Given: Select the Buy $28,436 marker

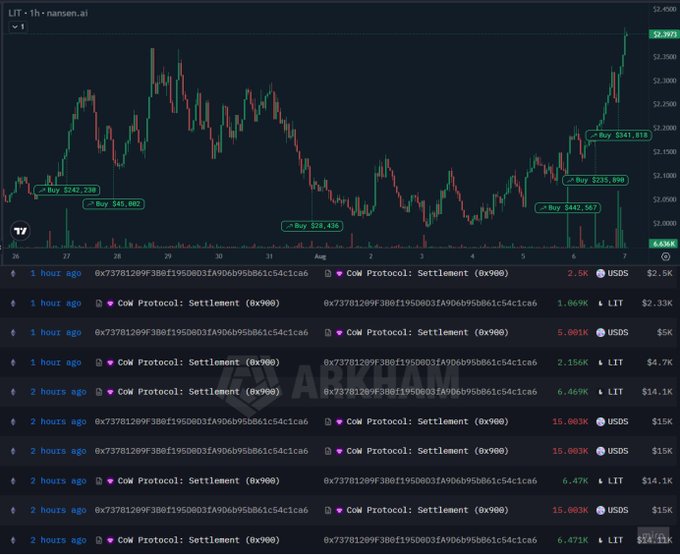Looking at the screenshot, I should pyautogui.click(x=312, y=226).
